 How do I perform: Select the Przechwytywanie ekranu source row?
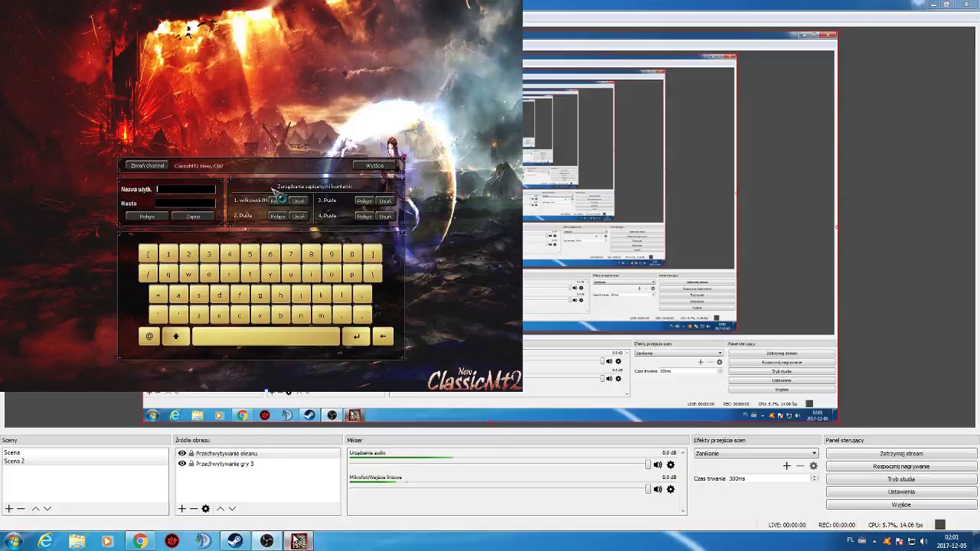tap(257, 453)
